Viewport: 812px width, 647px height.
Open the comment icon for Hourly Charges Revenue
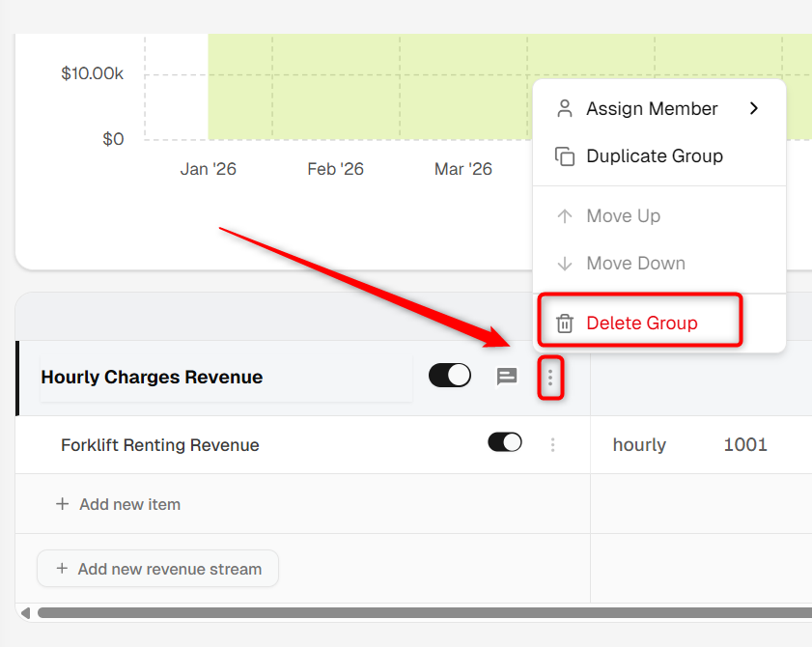(507, 377)
